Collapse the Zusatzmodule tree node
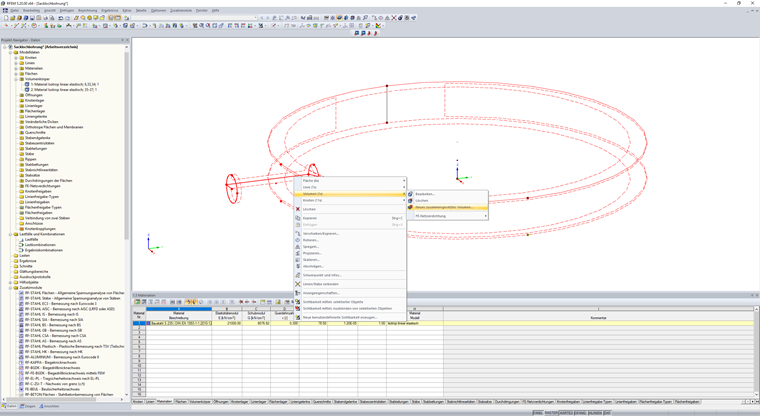Image resolution: width=760 pixels, height=416 pixels. pyautogui.click(x=10, y=288)
